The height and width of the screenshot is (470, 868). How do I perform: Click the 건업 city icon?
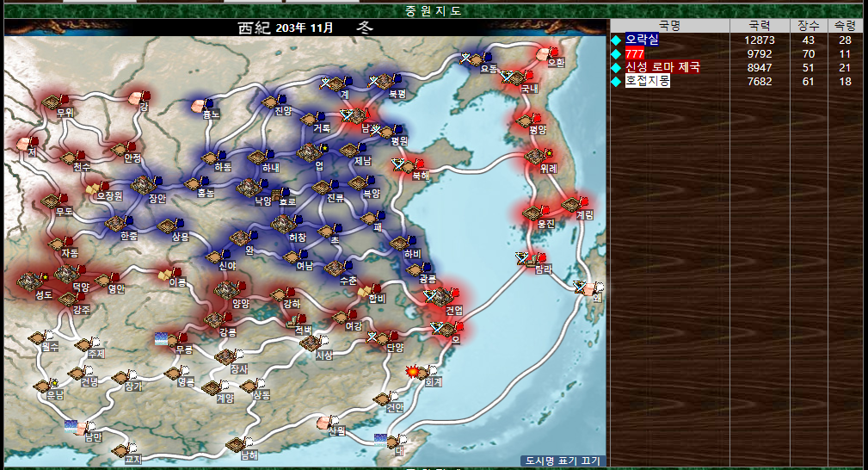(440, 298)
